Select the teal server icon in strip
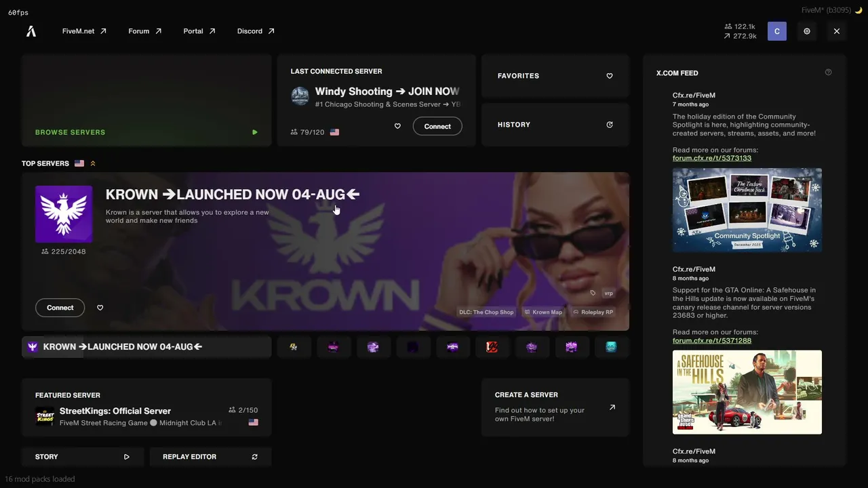The height and width of the screenshot is (488, 868). [611, 347]
